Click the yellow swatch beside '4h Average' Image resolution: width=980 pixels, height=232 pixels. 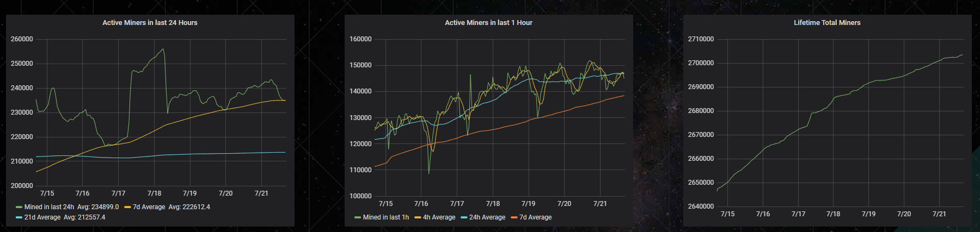(418, 217)
